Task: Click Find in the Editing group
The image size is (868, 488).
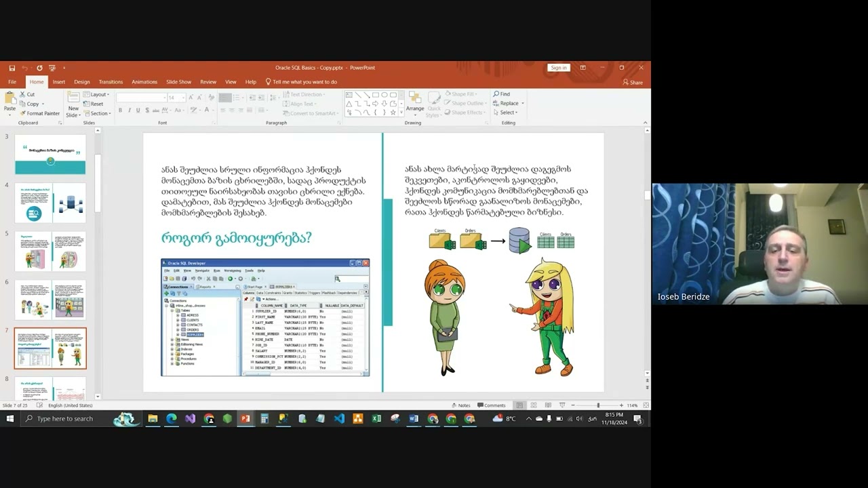Action: pos(501,94)
